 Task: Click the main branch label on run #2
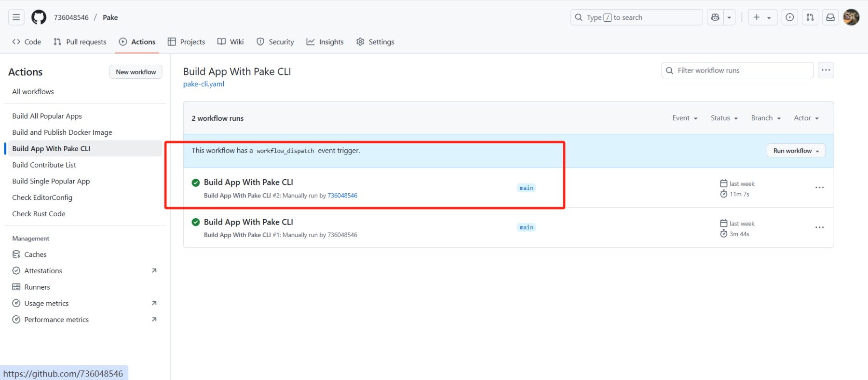click(x=527, y=188)
